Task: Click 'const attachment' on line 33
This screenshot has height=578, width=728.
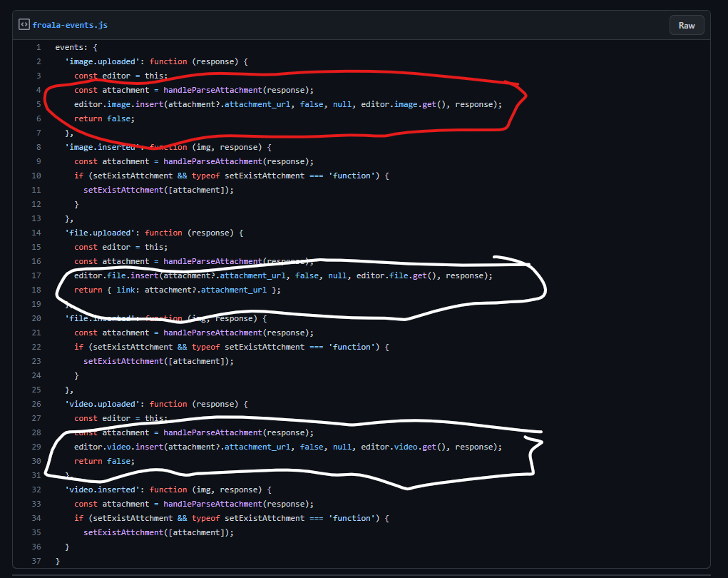Action: point(111,504)
